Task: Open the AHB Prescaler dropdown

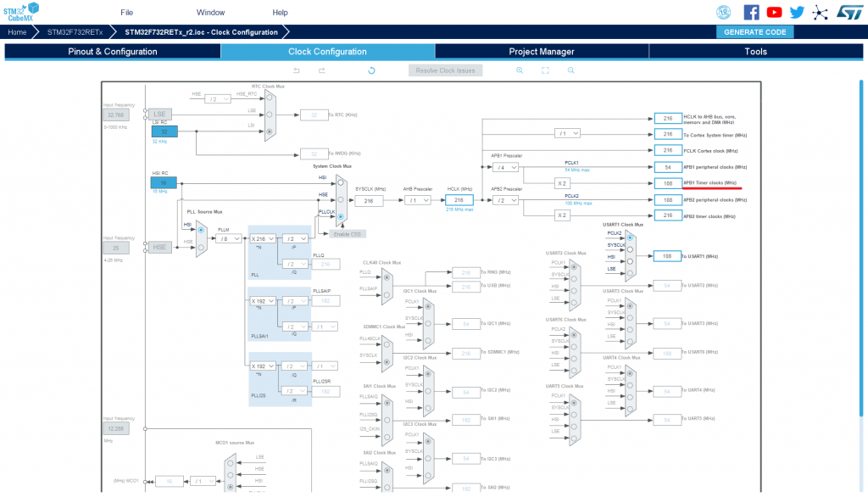Action: 417,200
